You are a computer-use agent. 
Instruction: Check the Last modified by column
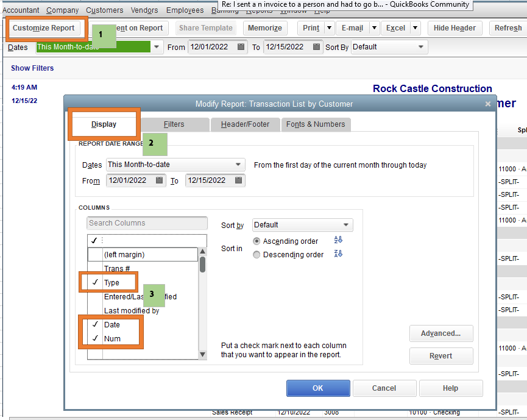pyautogui.click(x=95, y=310)
